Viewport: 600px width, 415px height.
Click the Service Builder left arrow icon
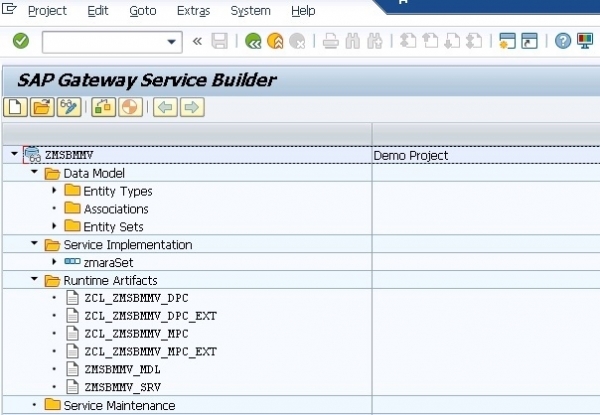click(x=165, y=107)
